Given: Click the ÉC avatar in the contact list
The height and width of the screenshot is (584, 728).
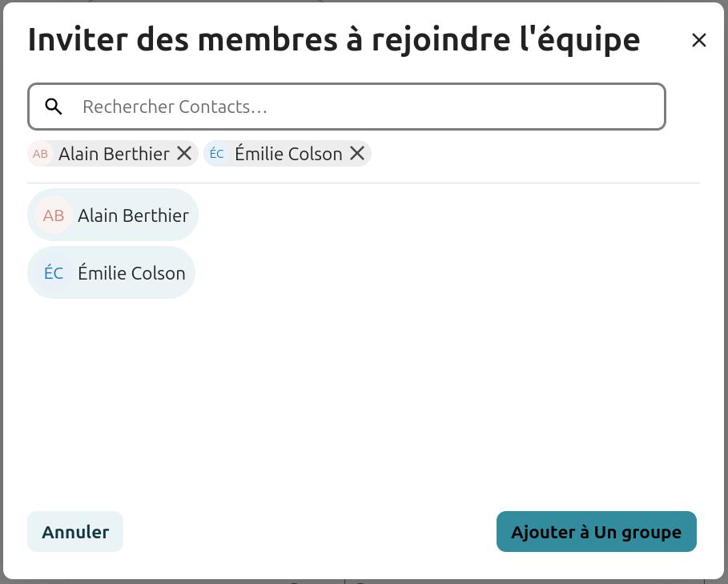Looking at the screenshot, I should pos(53,273).
